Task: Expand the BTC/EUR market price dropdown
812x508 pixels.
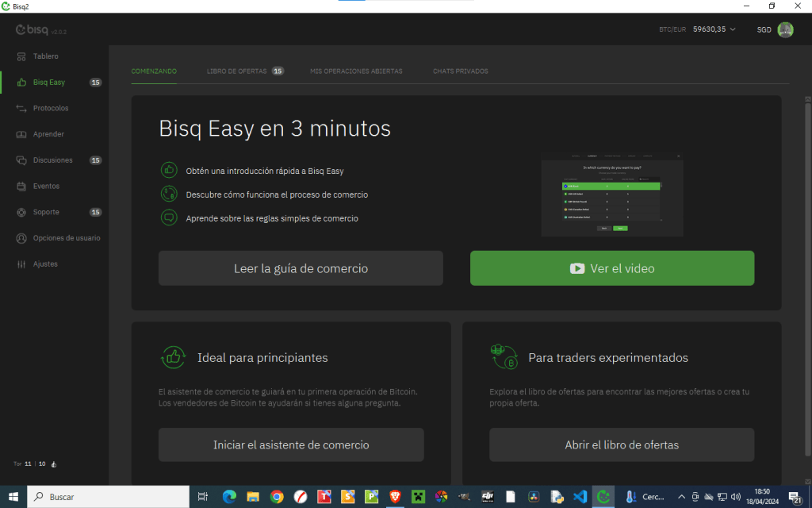Action: click(732, 29)
